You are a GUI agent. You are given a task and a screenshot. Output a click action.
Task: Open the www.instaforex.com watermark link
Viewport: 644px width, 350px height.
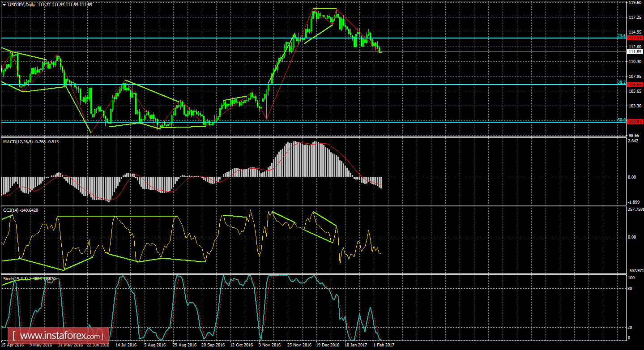pos(61,335)
